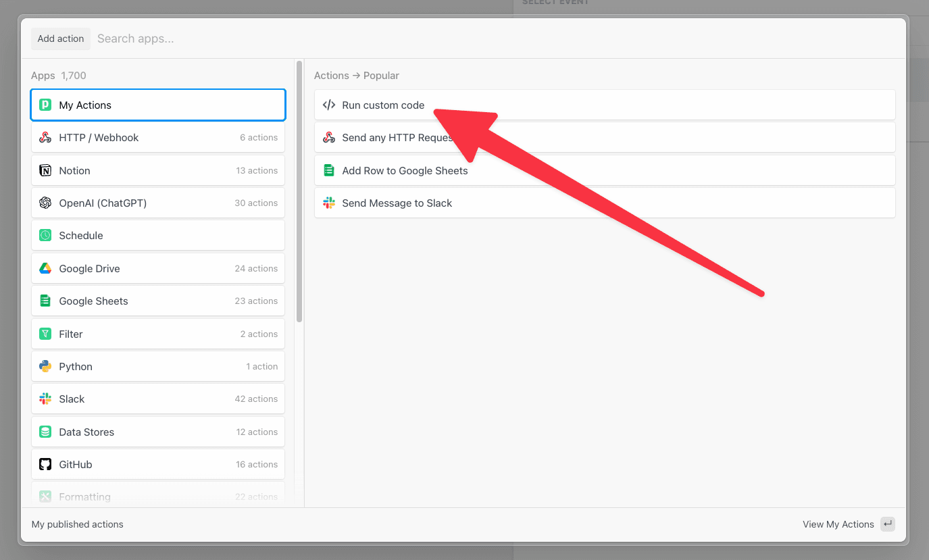Click the Google Drive logo icon
Screen dimensions: 929x560
[45, 268]
